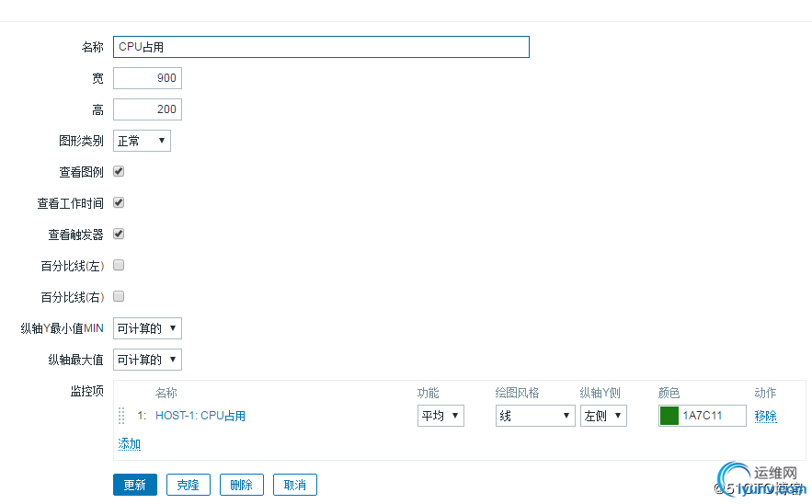Open the HOST-1: CPU占用 item link
The width and height of the screenshot is (812, 504).
point(200,416)
